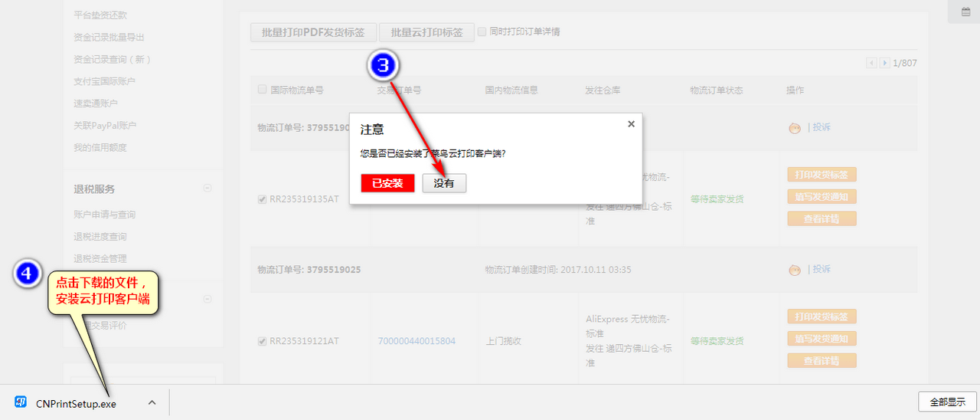
Task: Uncheck the RR235319135AT order checkbox
Action: (263, 199)
